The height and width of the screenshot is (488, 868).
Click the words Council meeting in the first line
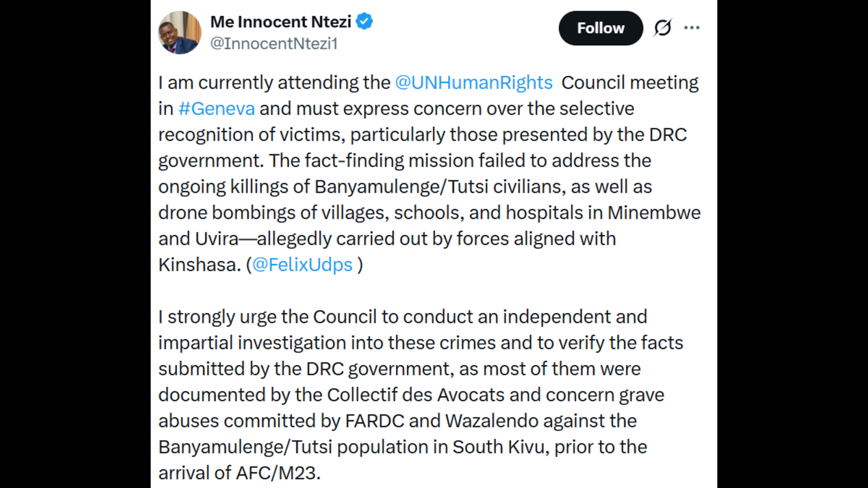[x=630, y=82]
